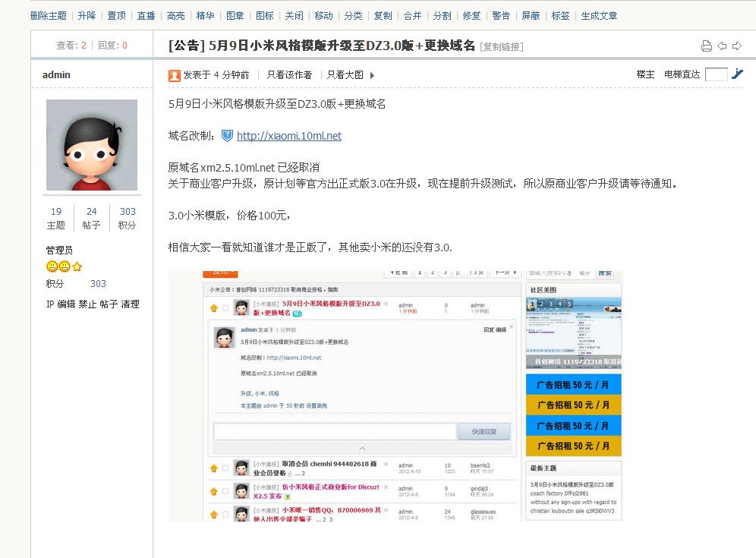Open the admin username link
This screenshot has width=756, height=558.
tap(56, 74)
